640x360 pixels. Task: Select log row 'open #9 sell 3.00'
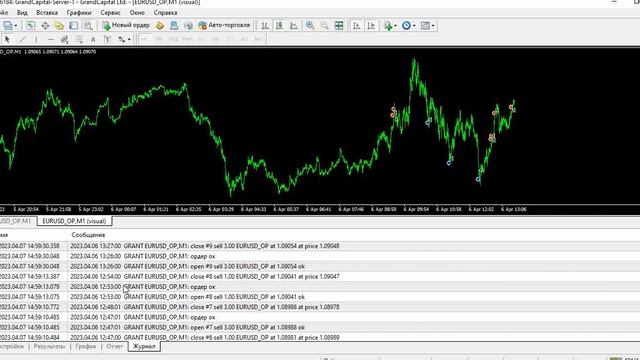[320, 267]
